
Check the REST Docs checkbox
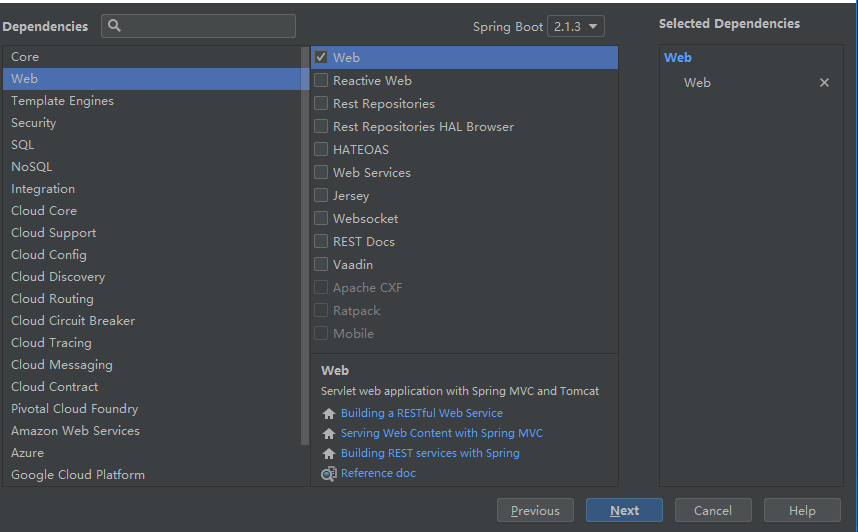pyautogui.click(x=321, y=241)
